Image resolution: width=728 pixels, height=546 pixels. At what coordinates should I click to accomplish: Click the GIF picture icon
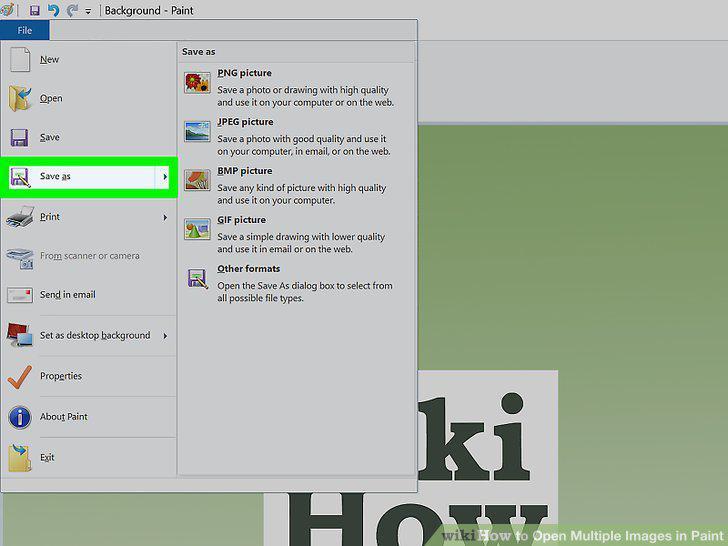tap(197, 229)
